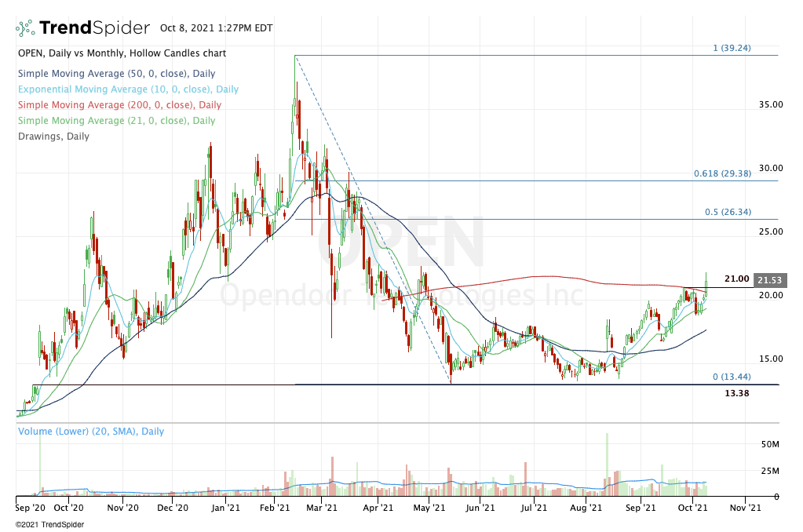Select the 0.5 (26.34) retracement label
803x532 pixels.
point(727,212)
